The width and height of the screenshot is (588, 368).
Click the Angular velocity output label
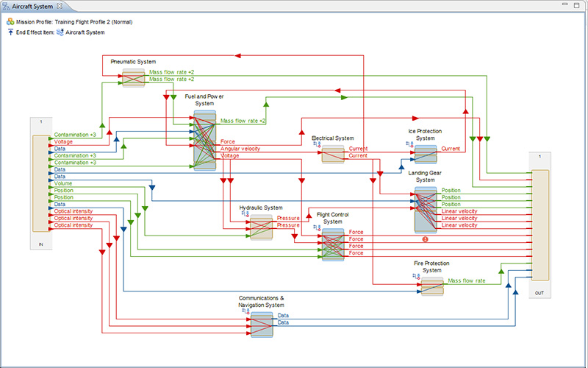tap(240, 149)
